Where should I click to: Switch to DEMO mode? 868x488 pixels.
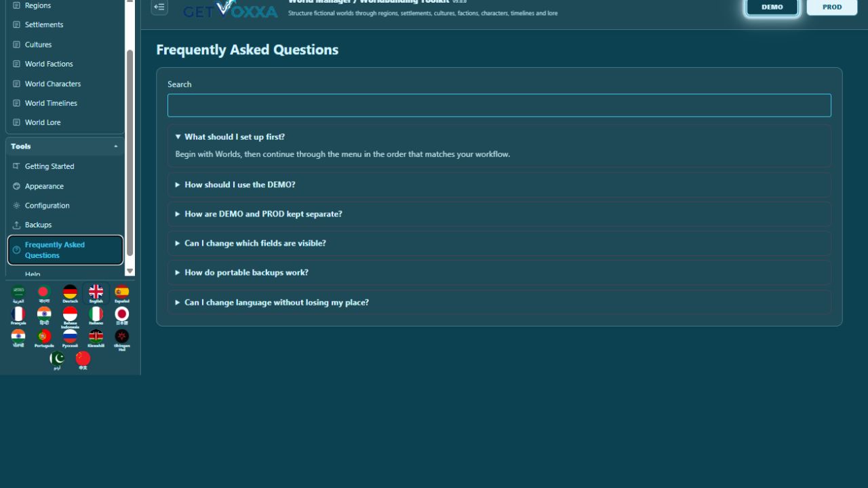coord(772,7)
